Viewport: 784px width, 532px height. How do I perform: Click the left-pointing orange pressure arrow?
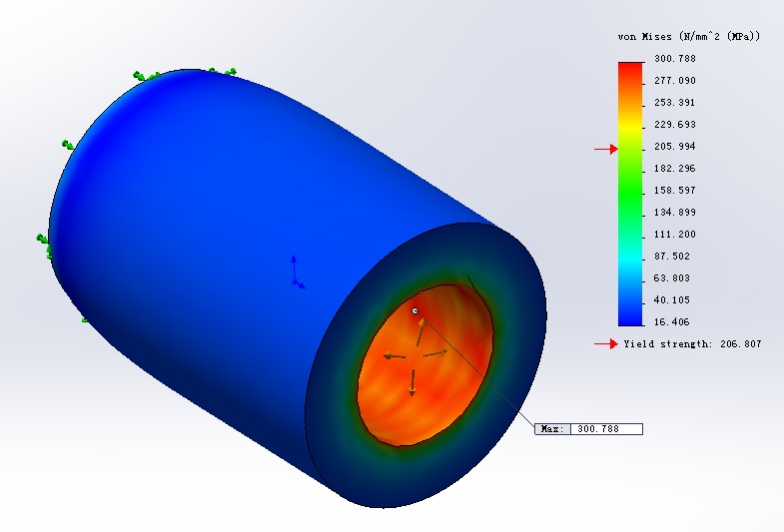point(394,356)
